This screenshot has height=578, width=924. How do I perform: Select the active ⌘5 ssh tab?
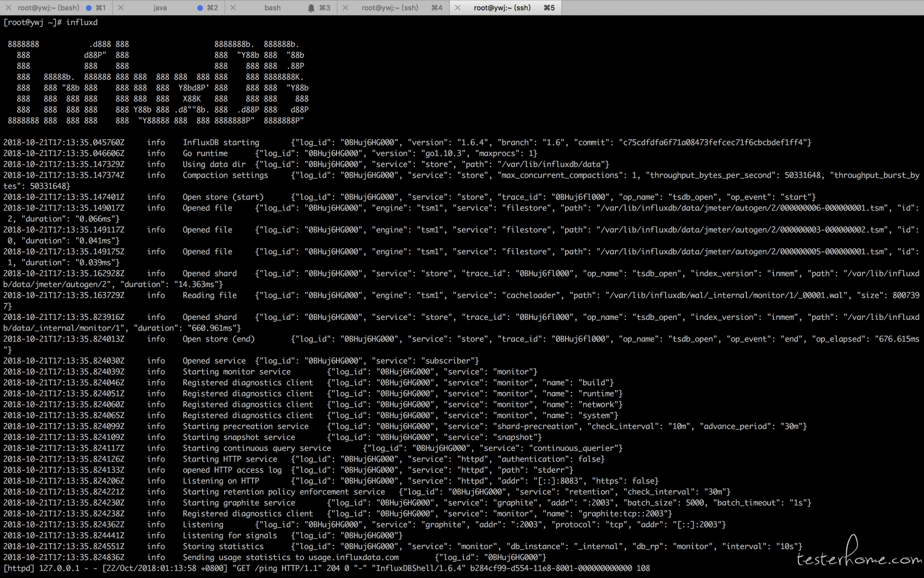(502, 8)
